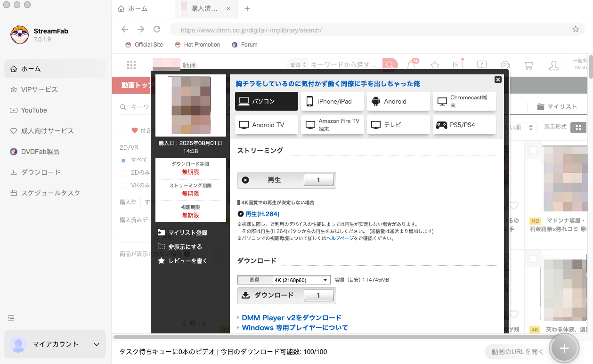
Task: Open the coupon percent icon
Action: coord(458,65)
